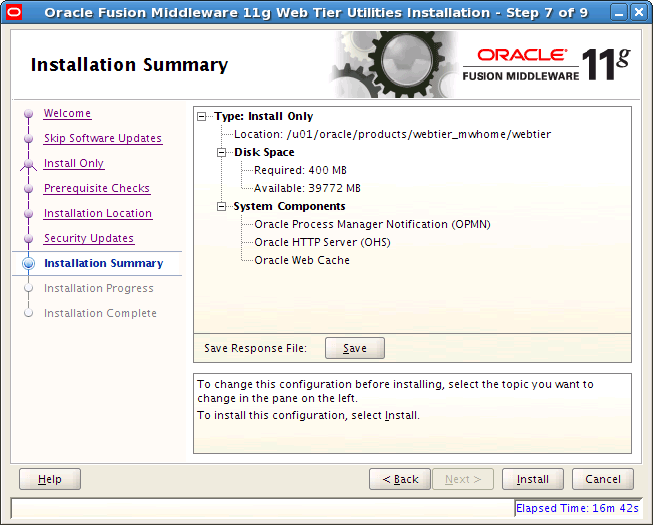Screen dimensions: 653x525
Task: Minimize the installer window
Action: pos(619,12)
